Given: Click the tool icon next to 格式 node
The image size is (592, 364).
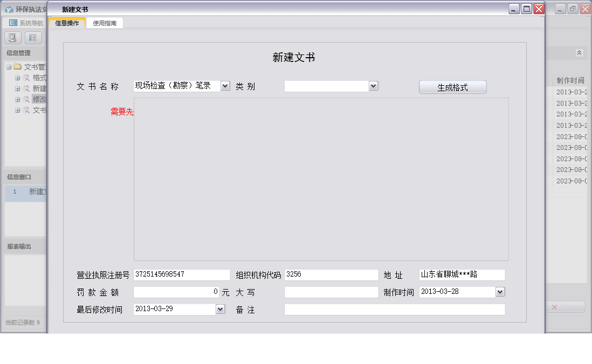Looking at the screenshot, I should point(25,78).
